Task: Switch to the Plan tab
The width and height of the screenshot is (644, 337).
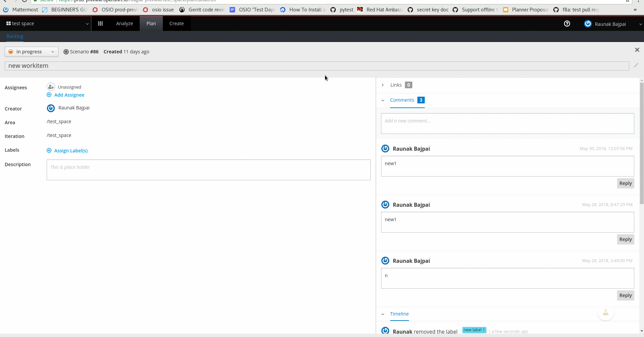Action: tap(151, 23)
